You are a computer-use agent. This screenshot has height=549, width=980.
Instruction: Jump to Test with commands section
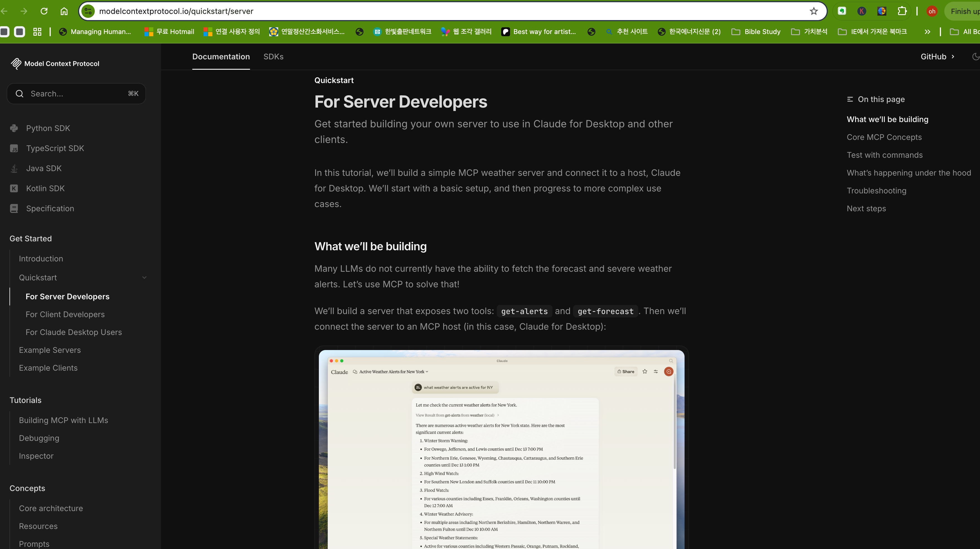(x=884, y=155)
